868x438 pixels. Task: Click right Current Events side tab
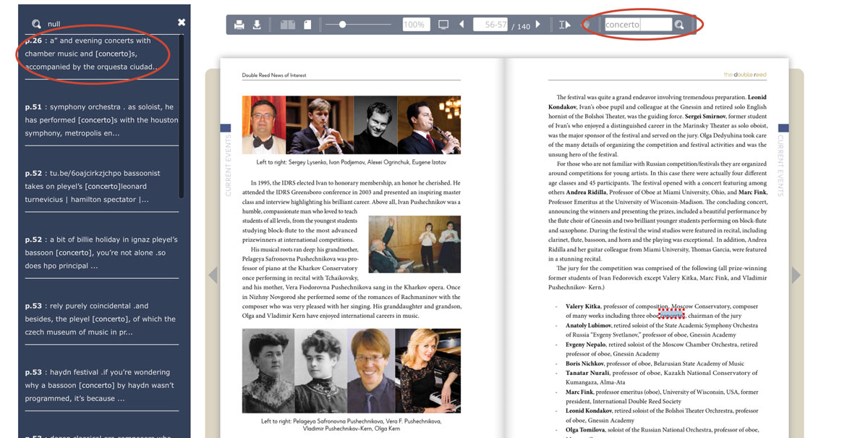(783, 161)
